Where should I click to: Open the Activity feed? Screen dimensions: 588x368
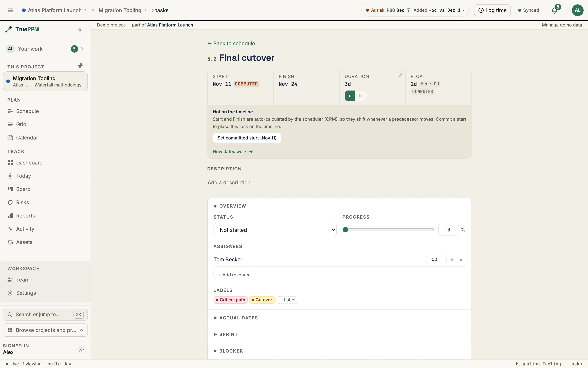click(x=45, y=229)
